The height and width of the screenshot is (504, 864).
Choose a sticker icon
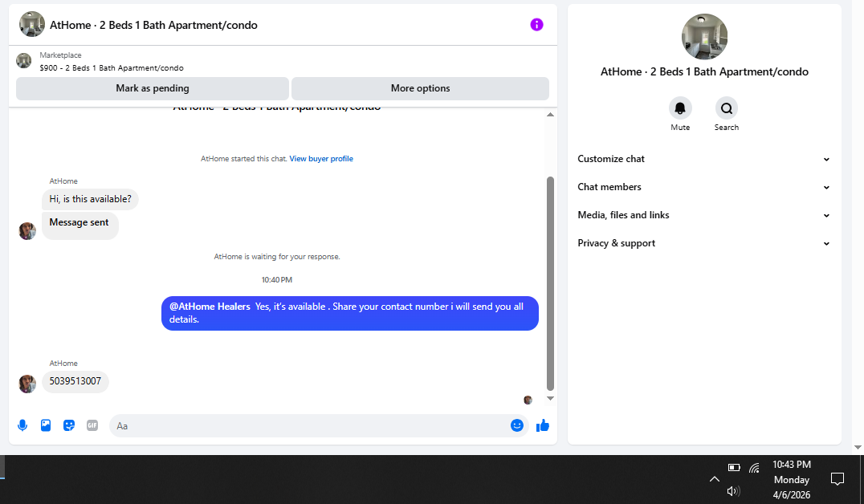[x=69, y=426]
